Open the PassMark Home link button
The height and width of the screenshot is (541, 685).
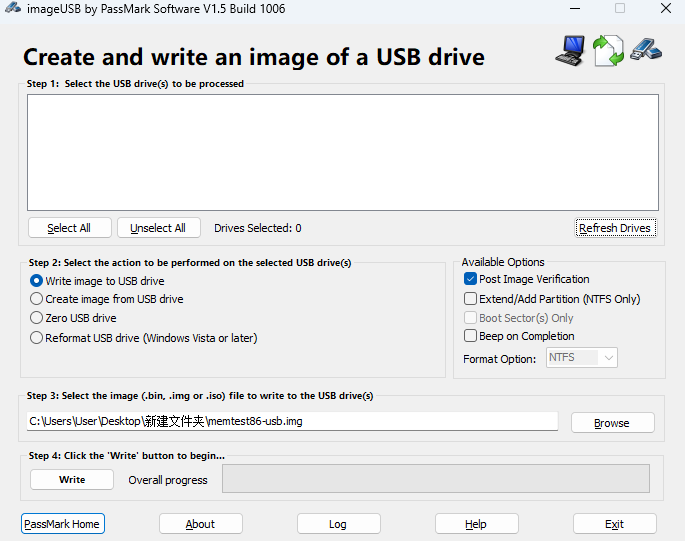coord(62,524)
